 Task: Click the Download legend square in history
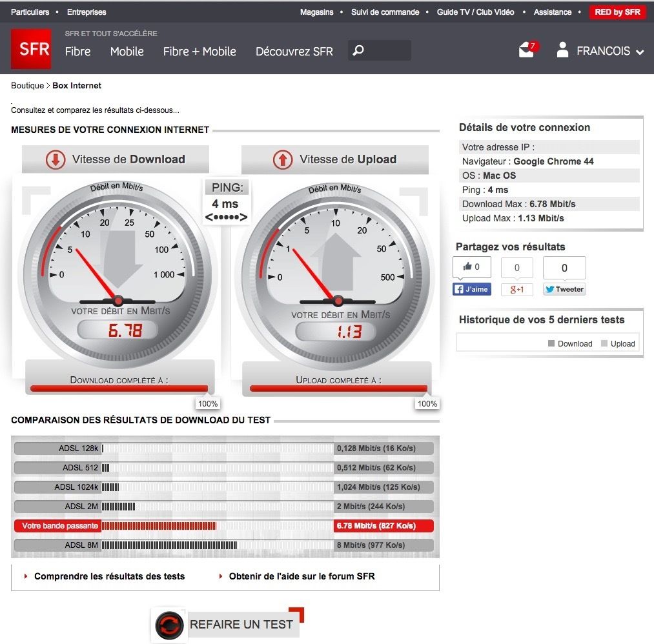(x=551, y=343)
